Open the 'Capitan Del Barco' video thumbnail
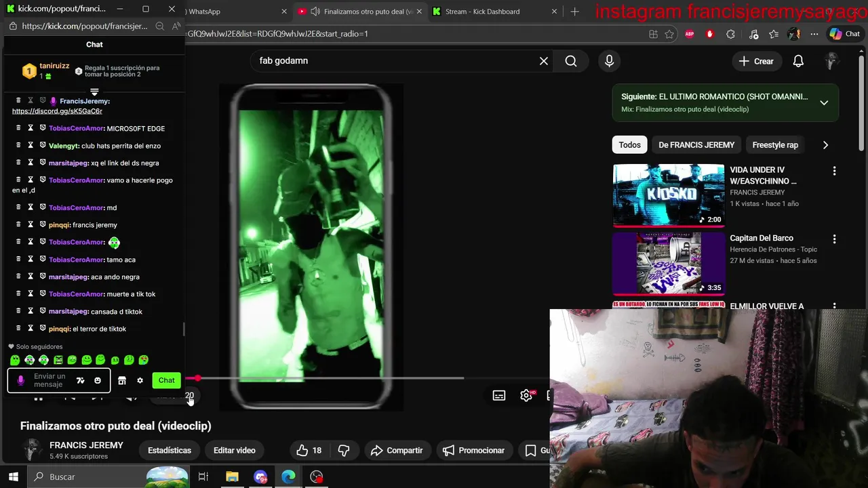Image resolution: width=868 pixels, height=488 pixels. (669, 263)
